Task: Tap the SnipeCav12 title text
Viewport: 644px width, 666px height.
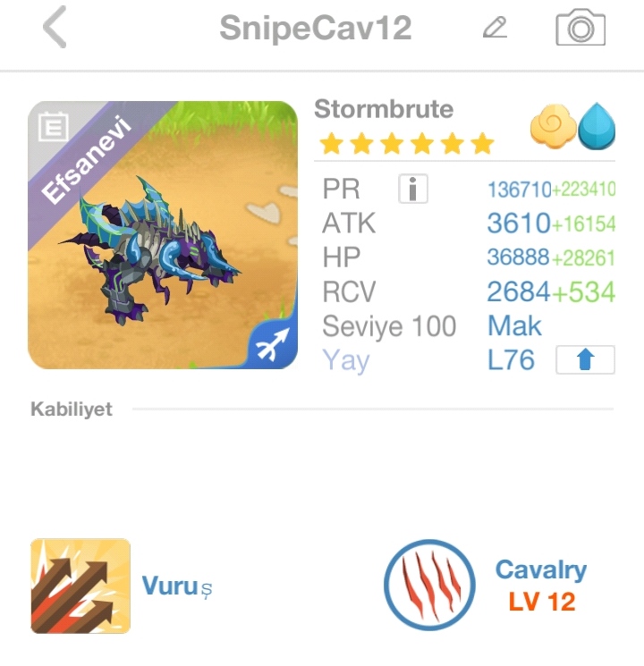Action: tap(316, 28)
